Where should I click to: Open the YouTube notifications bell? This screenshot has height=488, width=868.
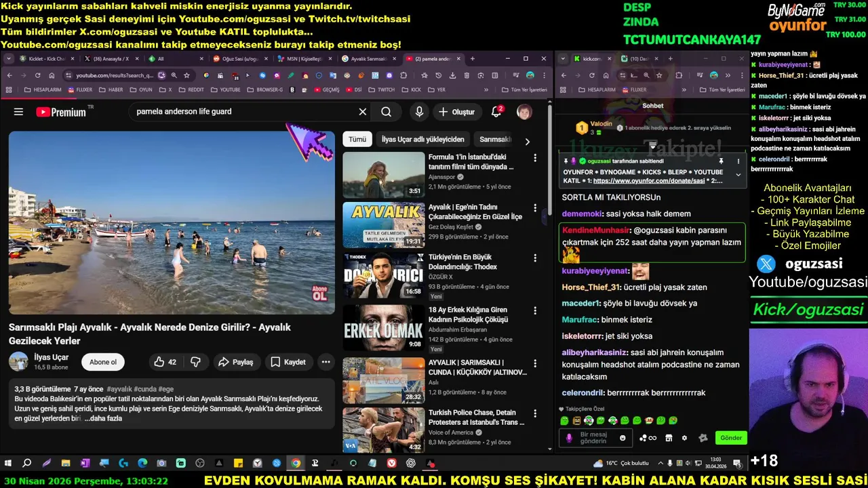point(496,112)
